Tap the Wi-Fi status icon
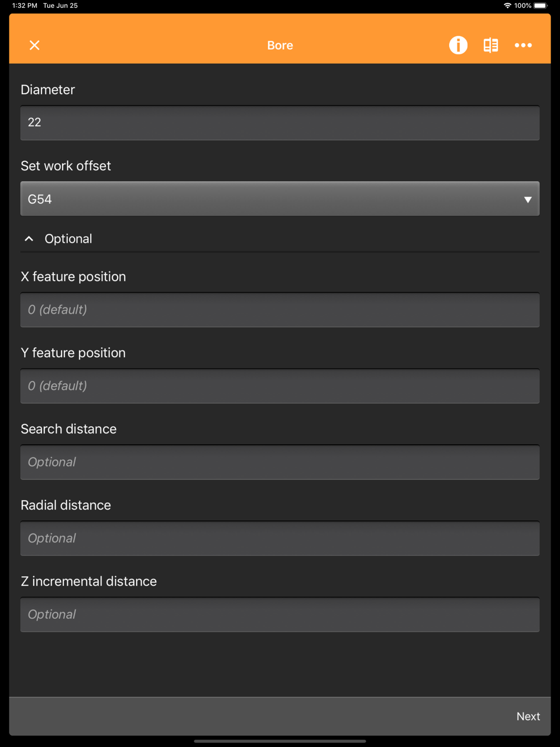Viewport: 560px width, 747px height. point(507,6)
